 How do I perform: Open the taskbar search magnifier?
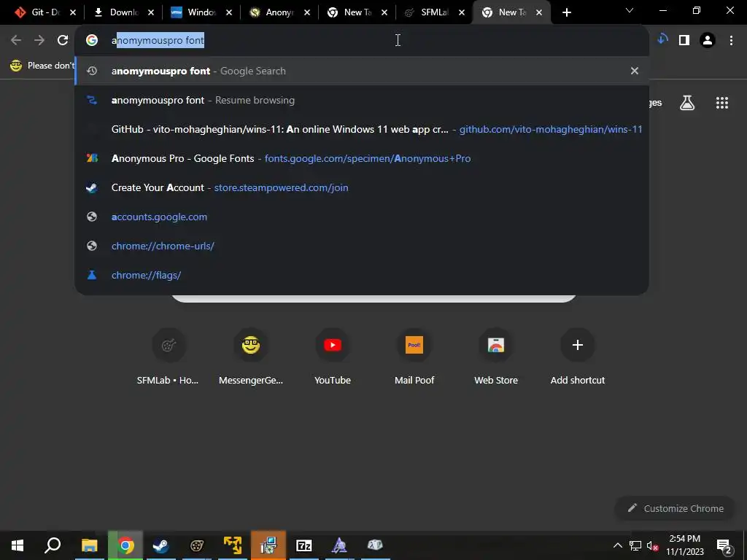pyautogui.click(x=53, y=545)
